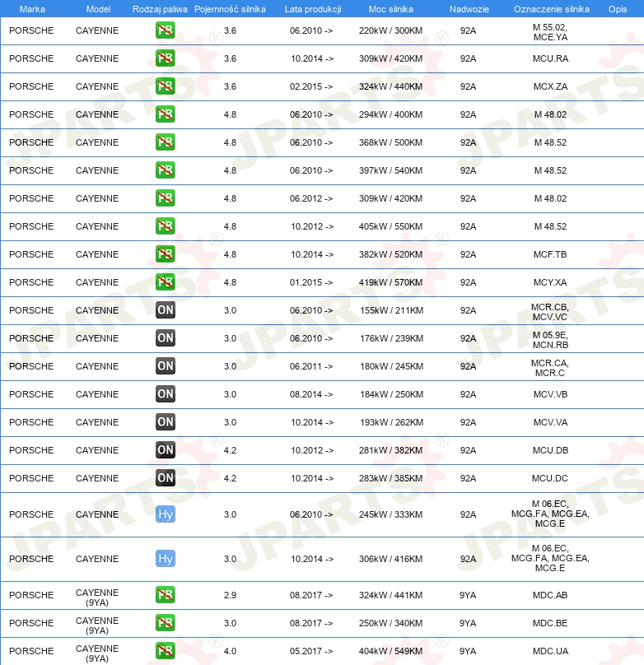Click the diesel ON icon for 283kW / 385KM
644x665 pixels.
(x=166, y=478)
